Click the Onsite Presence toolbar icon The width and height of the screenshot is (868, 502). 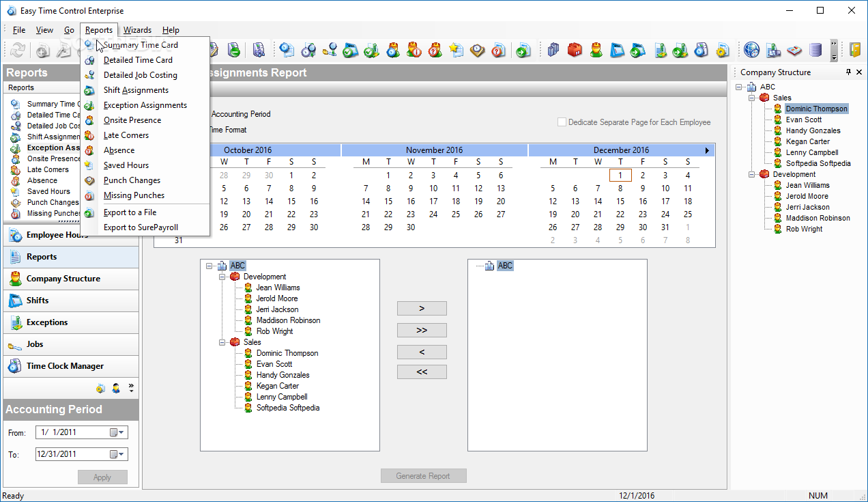tap(393, 50)
